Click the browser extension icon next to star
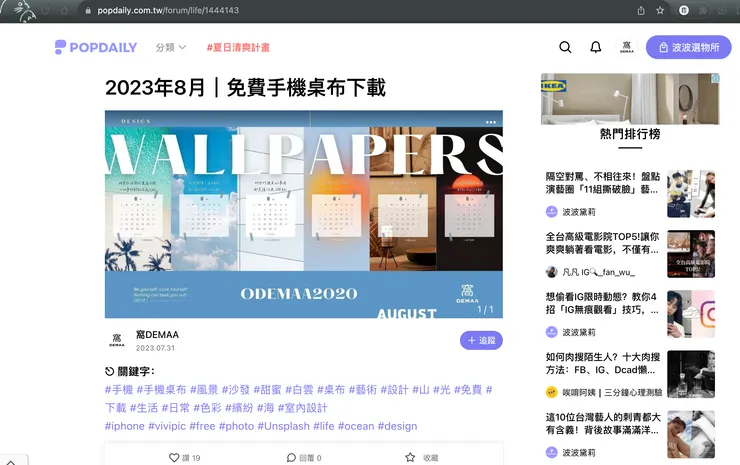The height and width of the screenshot is (465, 740). coord(684,10)
